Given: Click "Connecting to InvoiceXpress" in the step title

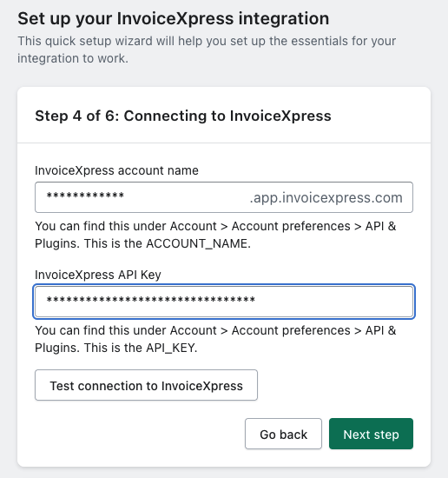Looking at the screenshot, I should point(227,116).
